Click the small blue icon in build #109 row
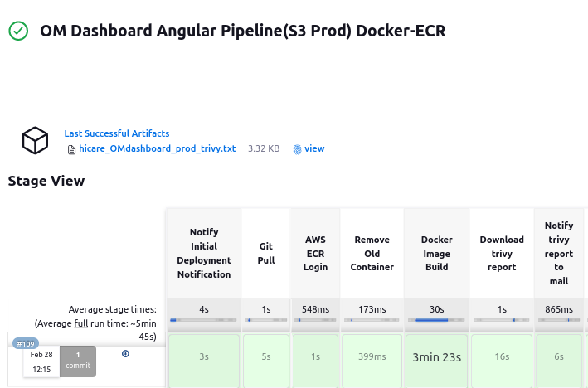This screenshot has width=588, height=388. (125, 353)
